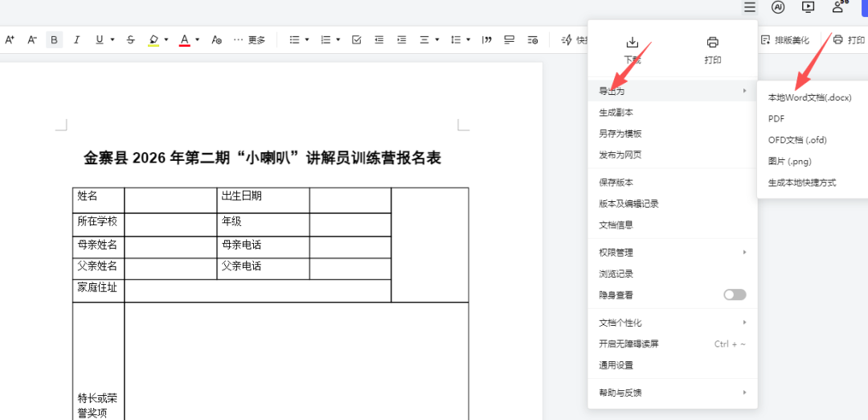Export as 本地Word文档(.docx)
Screen dimensions: 868x420
[812, 97]
